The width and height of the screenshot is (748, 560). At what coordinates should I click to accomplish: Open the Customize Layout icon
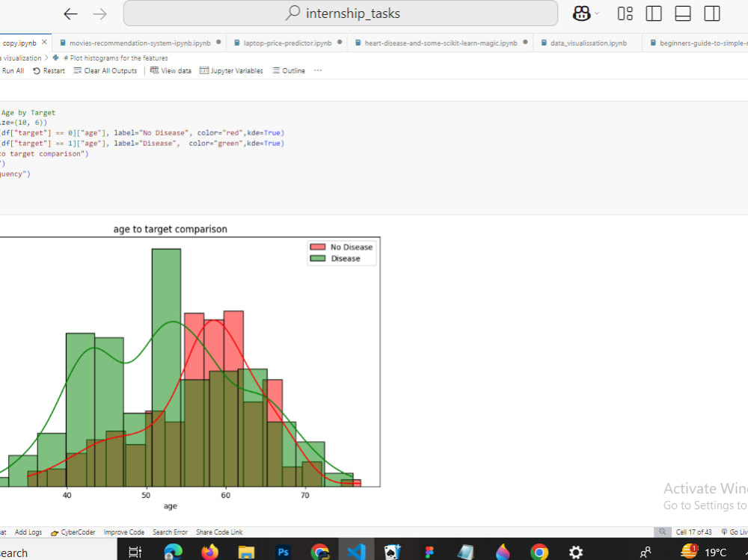coord(625,13)
